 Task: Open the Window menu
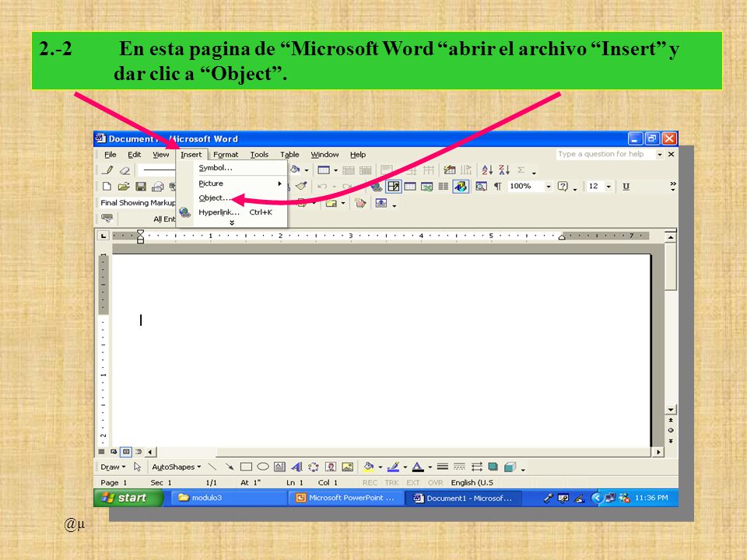coord(324,155)
